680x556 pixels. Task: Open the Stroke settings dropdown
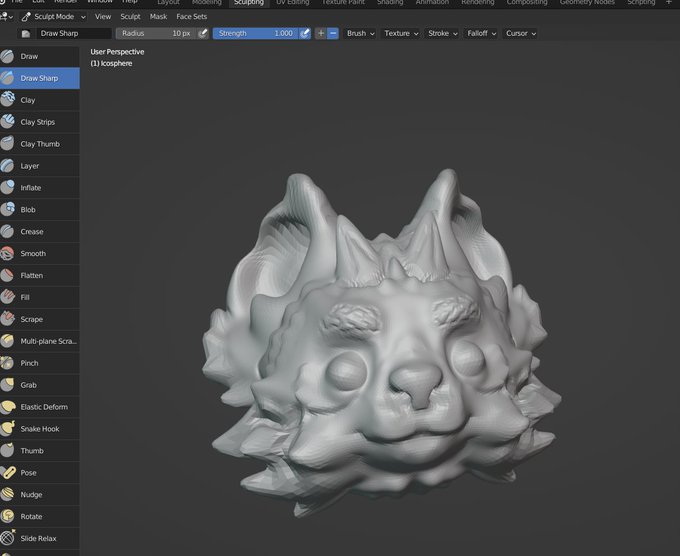[442, 33]
